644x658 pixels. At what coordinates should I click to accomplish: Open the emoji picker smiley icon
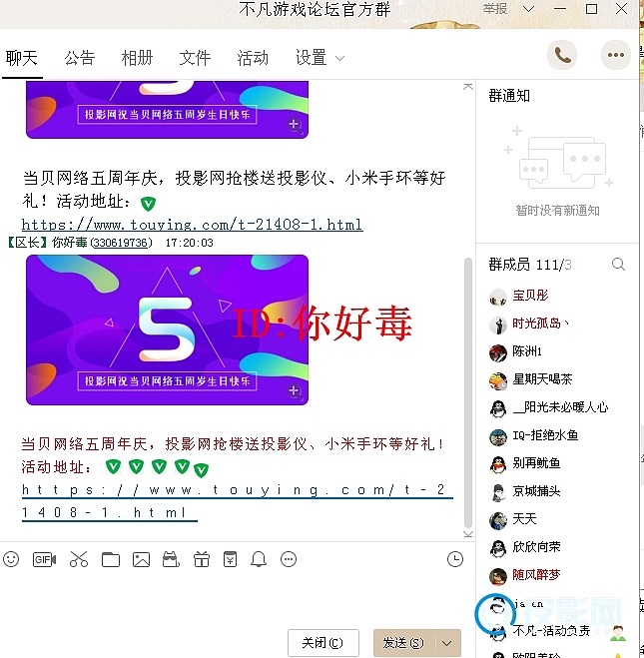(x=11, y=559)
